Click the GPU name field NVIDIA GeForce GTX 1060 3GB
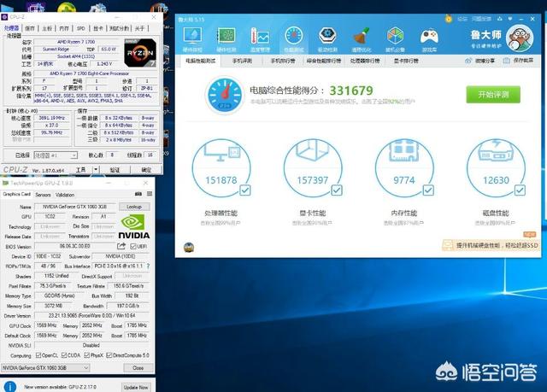547x392 pixels. click(75, 207)
